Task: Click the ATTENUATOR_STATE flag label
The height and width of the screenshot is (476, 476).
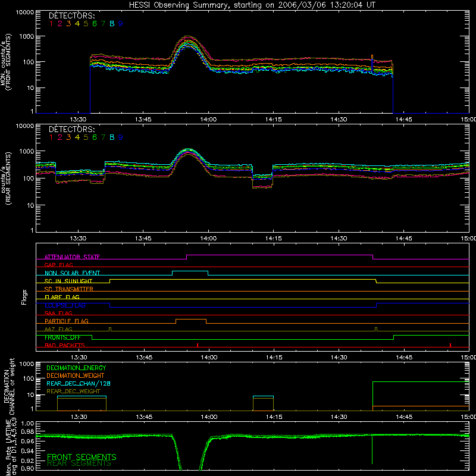Action: [x=72, y=257]
